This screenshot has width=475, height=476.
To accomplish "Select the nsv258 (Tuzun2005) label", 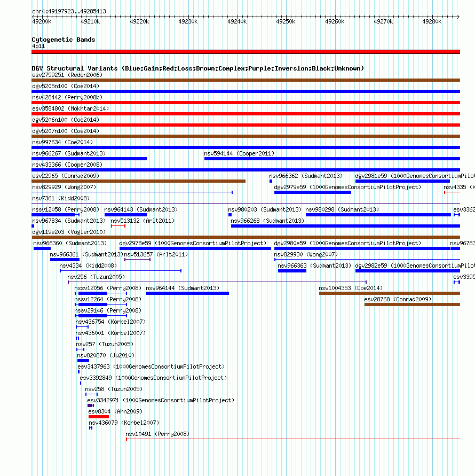I will 114,389.
